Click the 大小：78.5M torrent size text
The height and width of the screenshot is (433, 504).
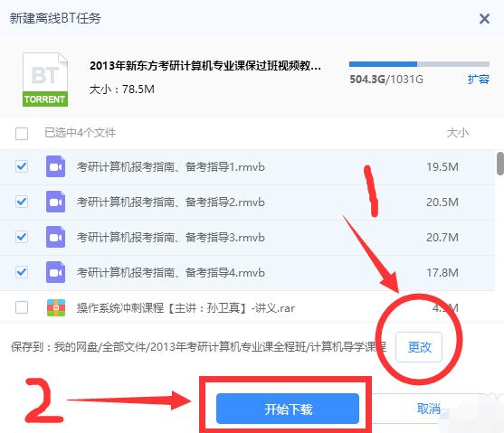pos(122,89)
